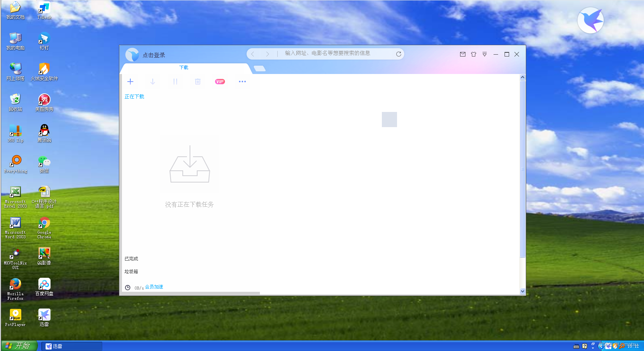Image resolution: width=644 pixels, height=351 pixels.
Task: Click the plus icon to add new download
Action: (x=130, y=82)
